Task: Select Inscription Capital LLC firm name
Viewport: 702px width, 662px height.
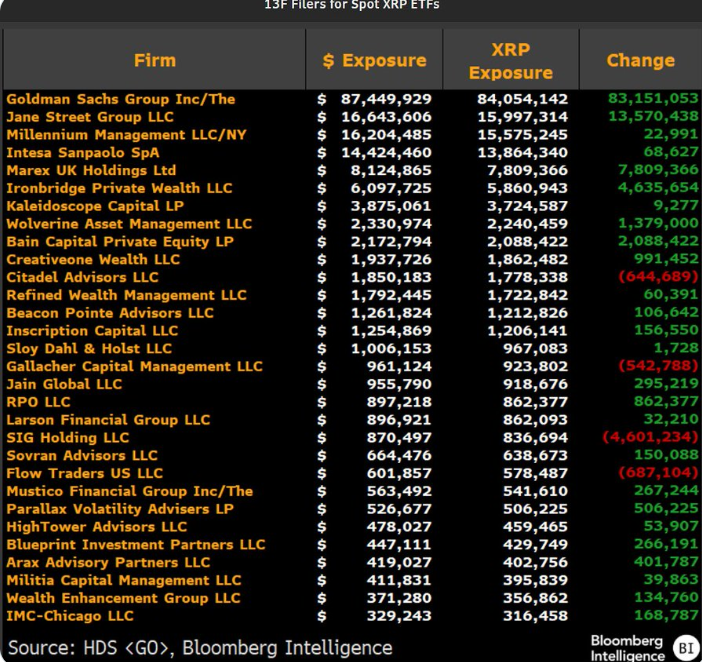Action: pos(92,331)
